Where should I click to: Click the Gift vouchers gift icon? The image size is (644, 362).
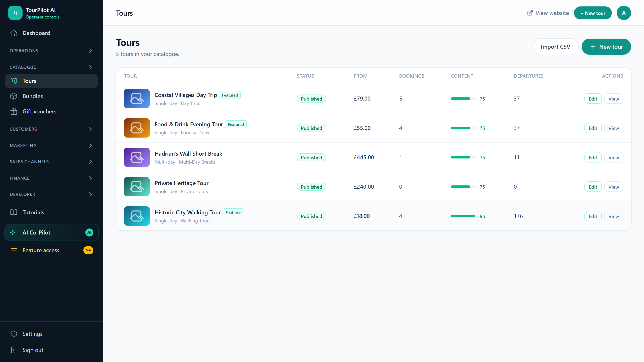(14, 111)
